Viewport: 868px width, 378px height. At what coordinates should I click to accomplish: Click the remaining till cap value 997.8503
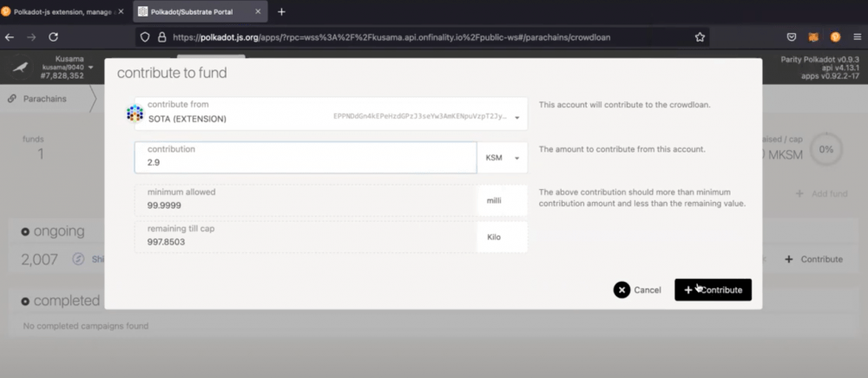pos(166,242)
